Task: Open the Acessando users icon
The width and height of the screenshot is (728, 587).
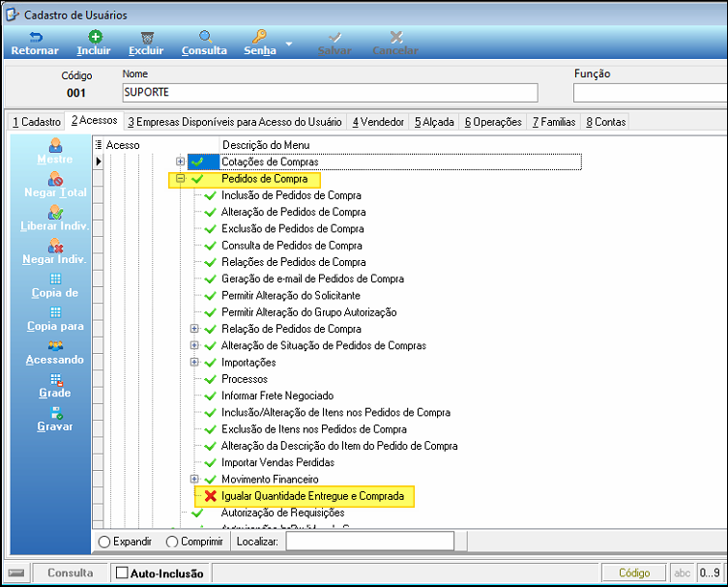Action: pyautogui.click(x=55, y=346)
